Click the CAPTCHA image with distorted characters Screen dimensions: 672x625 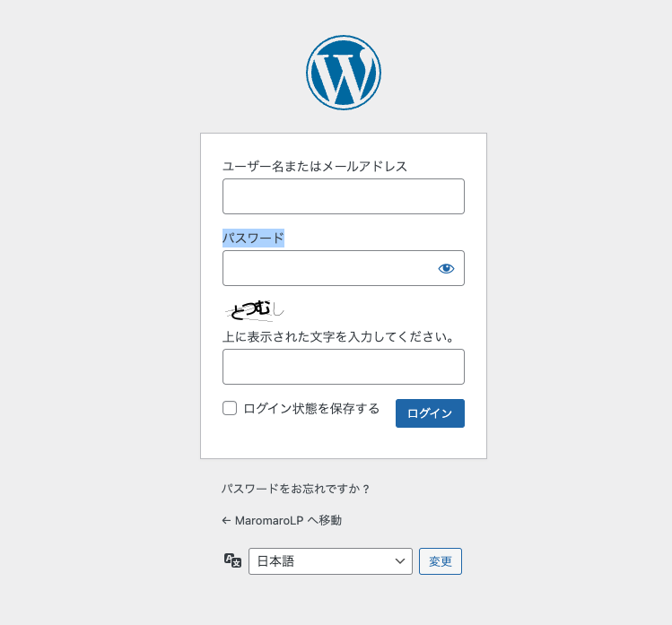(x=254, y=310)
